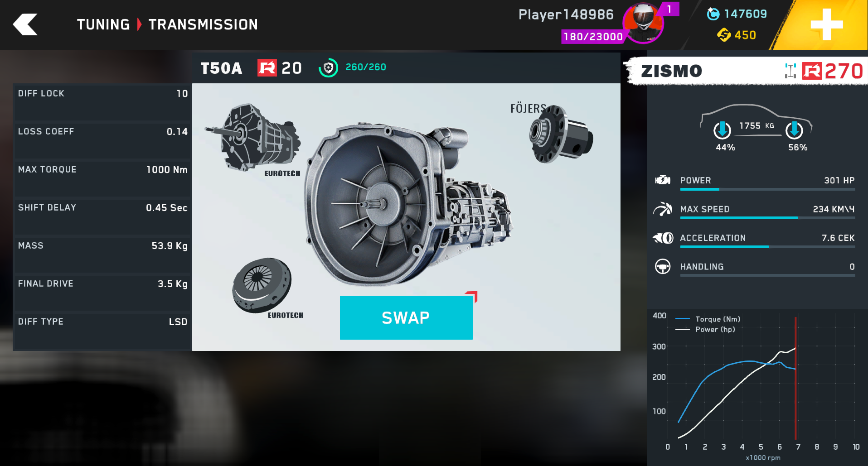
Task: Click the gold coin balance of 450
Action: pos(737,35)
